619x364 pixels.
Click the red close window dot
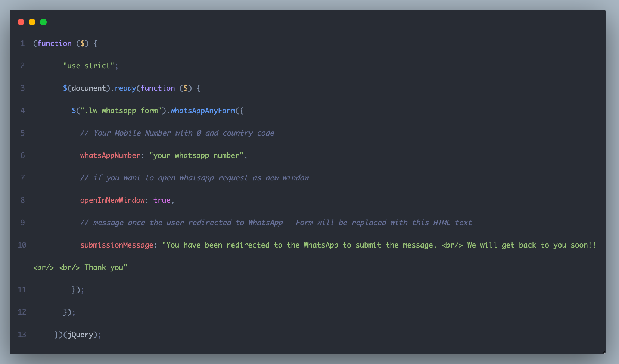[x=21, y=22]
